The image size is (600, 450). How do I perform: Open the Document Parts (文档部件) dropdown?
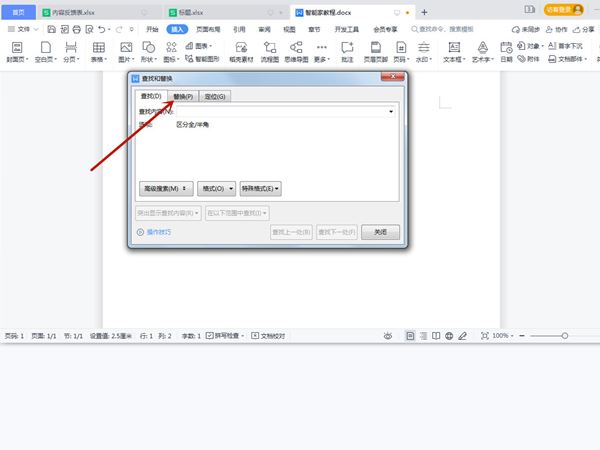[x=567, y=59]
